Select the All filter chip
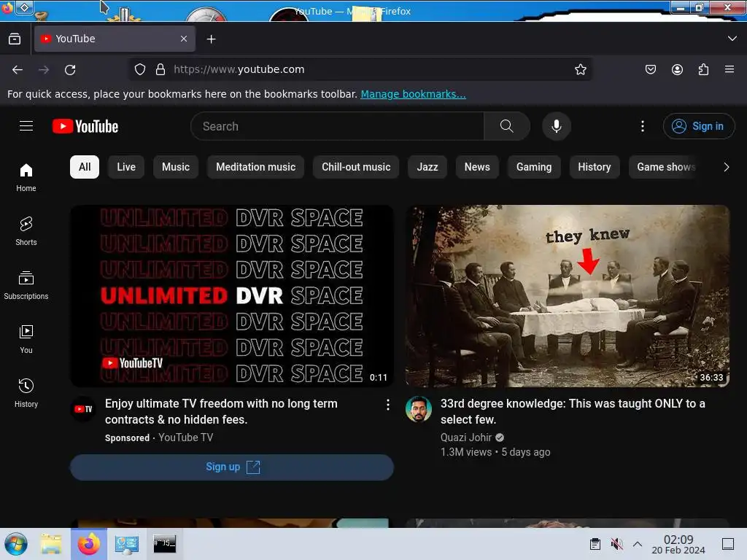The image size is (747, 560). (x=85, y=167)
